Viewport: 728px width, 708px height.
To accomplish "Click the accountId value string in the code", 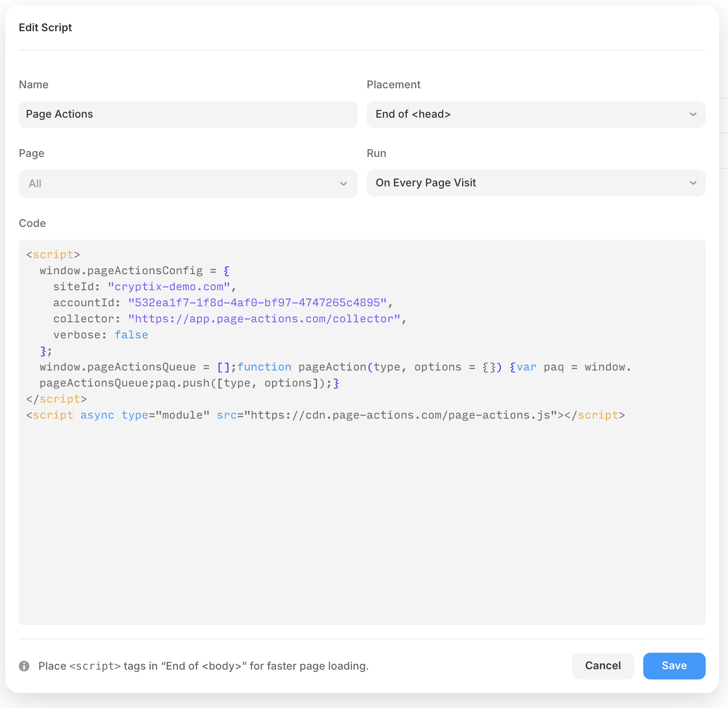I will pos(257,303).
